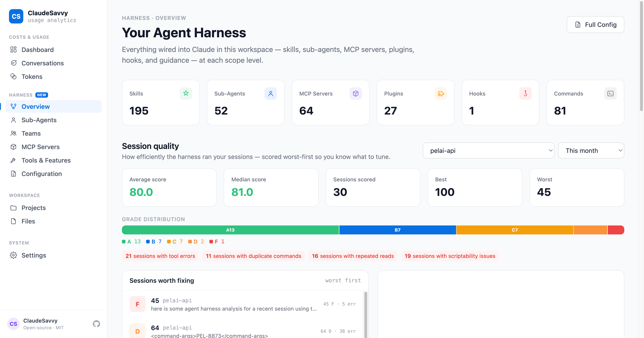
Task: Open Tokens page
Action: click(53, 77)
